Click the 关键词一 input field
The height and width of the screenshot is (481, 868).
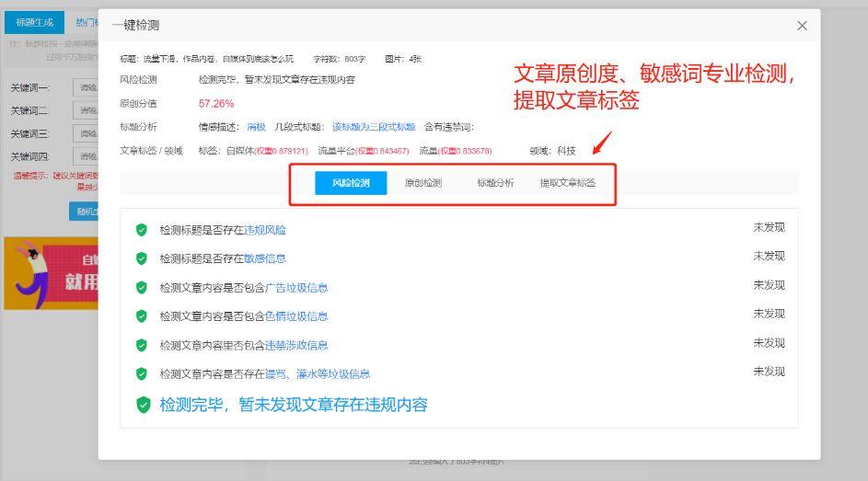pos(86,88)
